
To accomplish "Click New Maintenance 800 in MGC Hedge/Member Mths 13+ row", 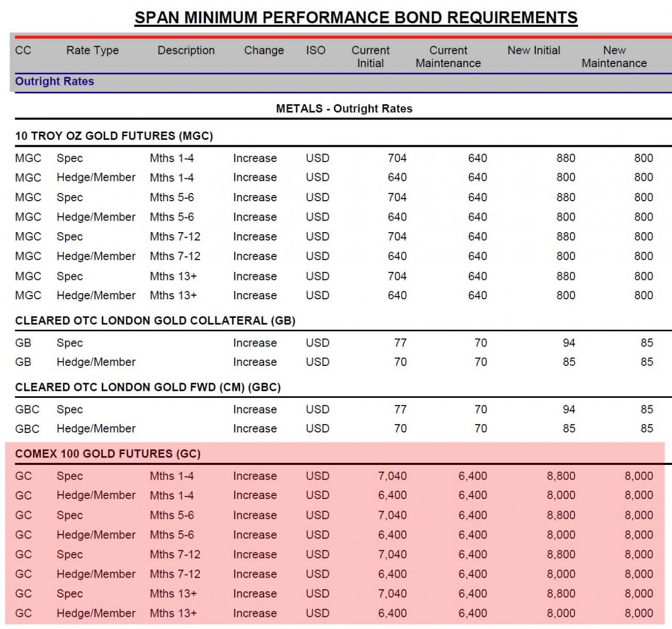I will tap(643, 296).
